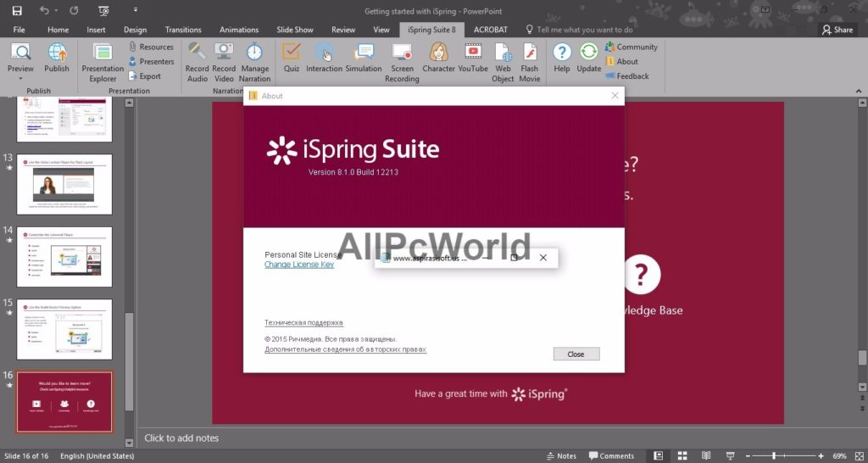This screenshot has height=463, width=868.
Task: Select slide 15 thumbnail
Action: point(64,330)
